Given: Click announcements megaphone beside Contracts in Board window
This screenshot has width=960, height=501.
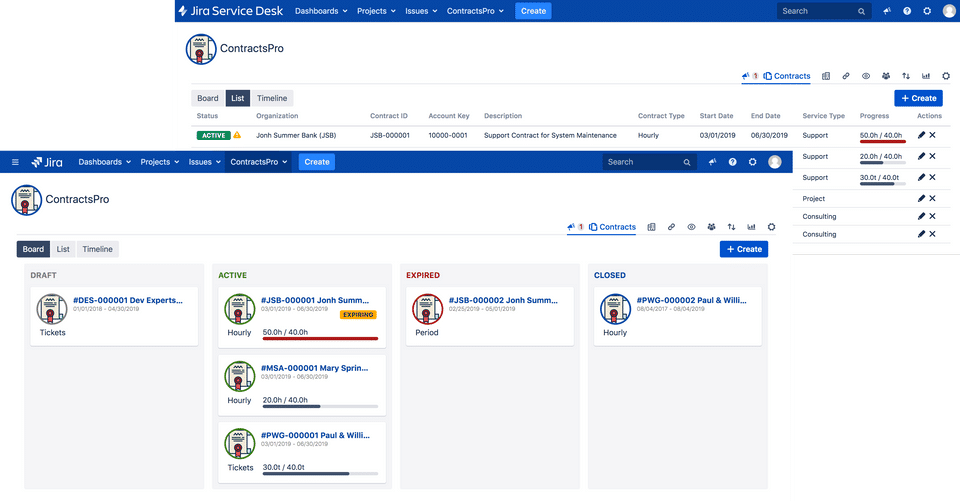Looking at the screenshot, I should (571, 227).
